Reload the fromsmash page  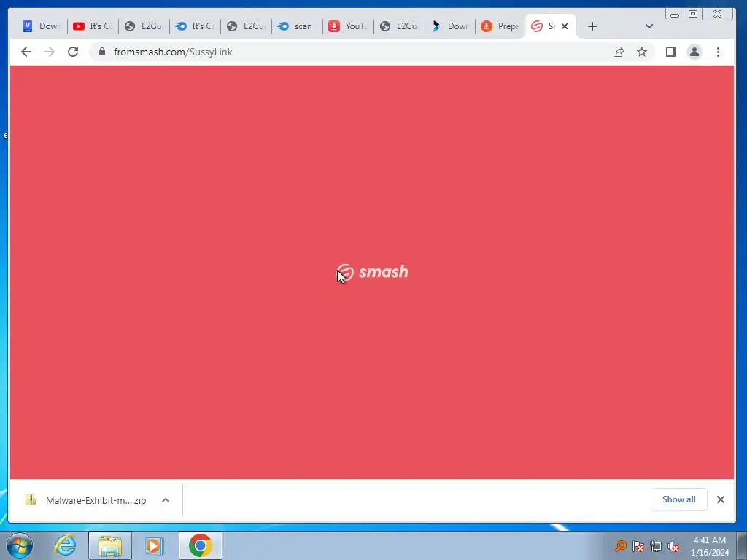coord(73,52)
